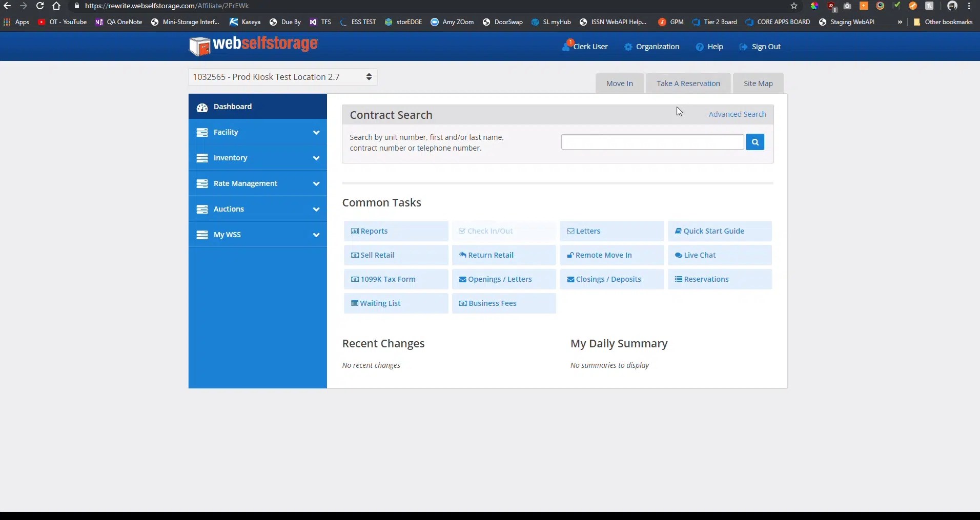
Task: Click the Organization gear icon
Action: pyautogui.click(x=630, y=47)
